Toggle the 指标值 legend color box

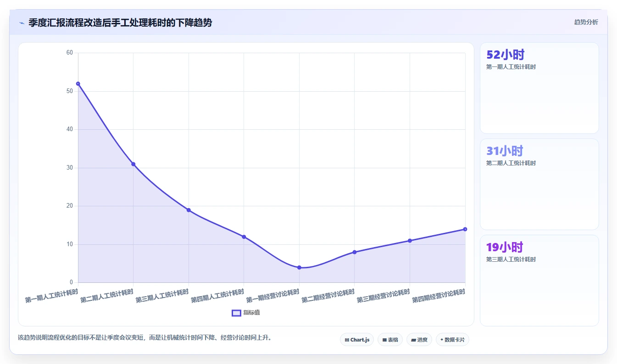point(236,313)
